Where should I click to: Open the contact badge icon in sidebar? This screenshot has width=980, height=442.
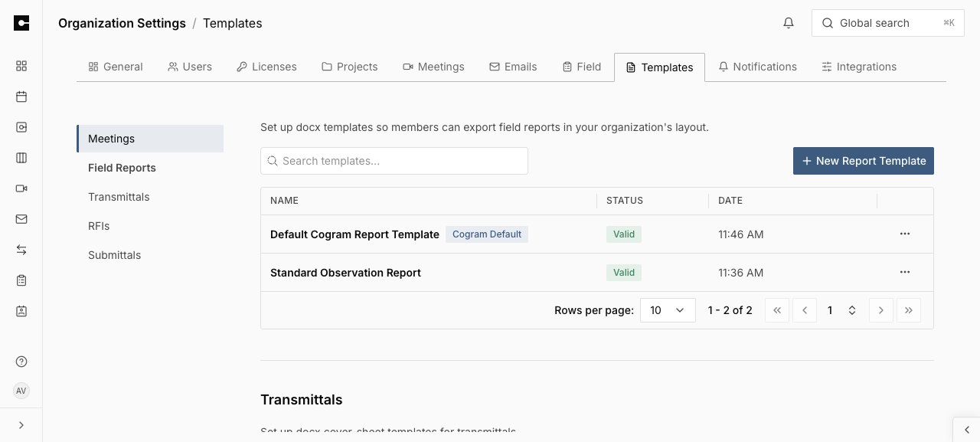[x=21, y=311]
